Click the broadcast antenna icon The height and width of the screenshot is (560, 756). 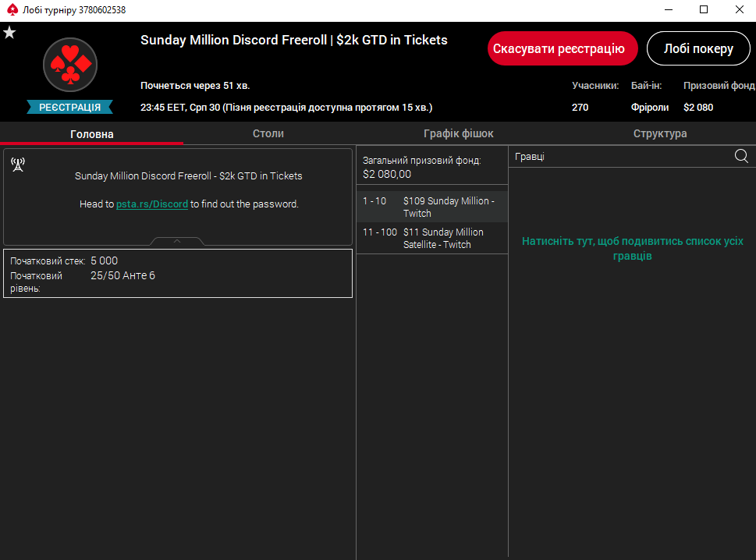click(18, 165)
